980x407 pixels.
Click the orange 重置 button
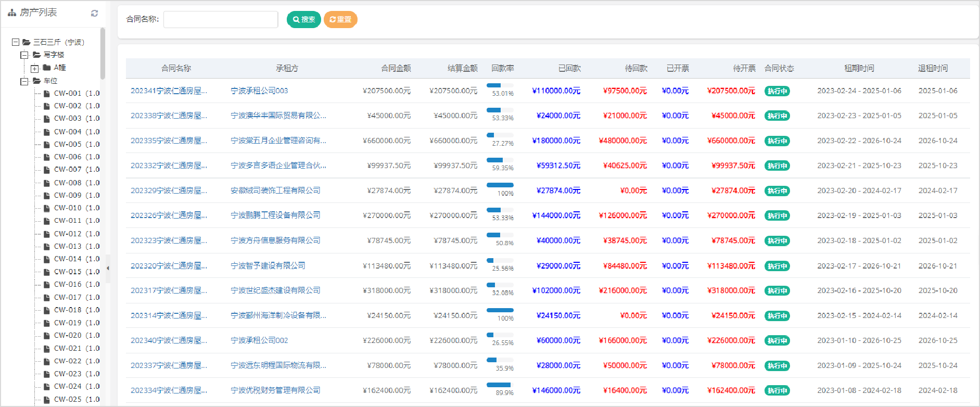tap(340, 19)
